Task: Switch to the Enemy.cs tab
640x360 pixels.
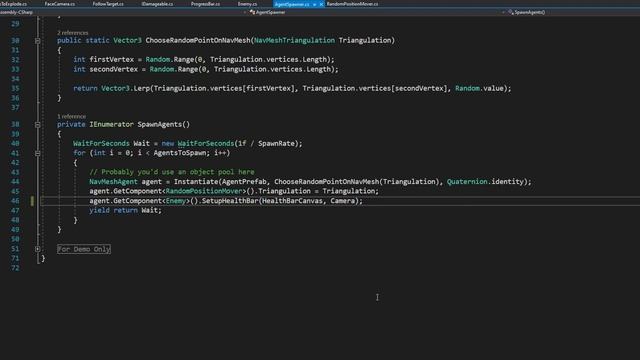Action: pos(247,4)
